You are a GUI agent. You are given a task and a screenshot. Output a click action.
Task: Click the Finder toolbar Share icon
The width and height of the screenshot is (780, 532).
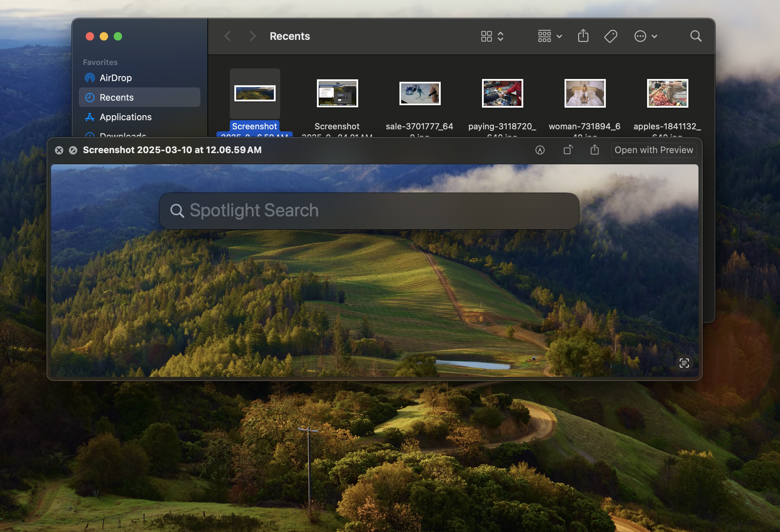pyautogui.click(x=583, y=36)
